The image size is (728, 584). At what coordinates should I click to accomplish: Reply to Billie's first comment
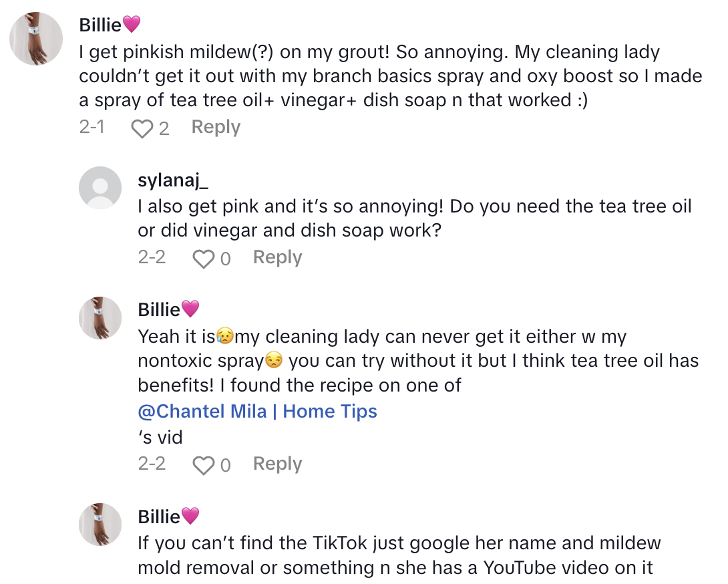216,127
